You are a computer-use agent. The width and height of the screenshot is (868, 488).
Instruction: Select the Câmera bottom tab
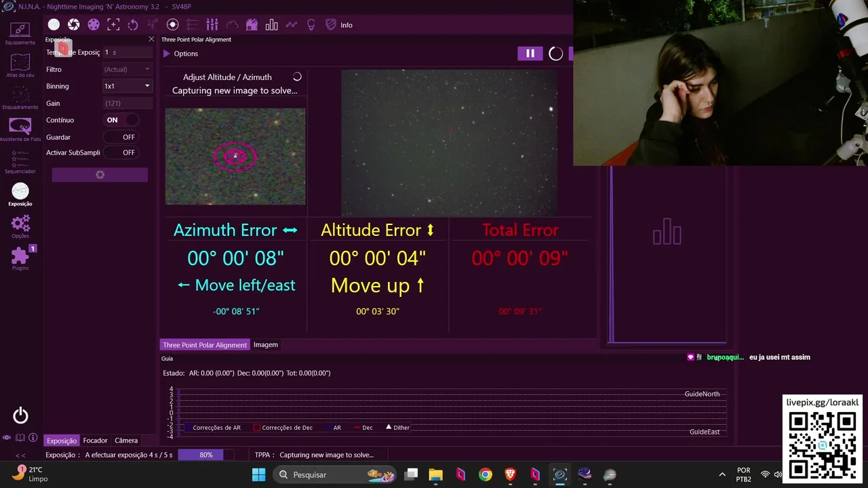pyautogui.click(x=126, y=441)
